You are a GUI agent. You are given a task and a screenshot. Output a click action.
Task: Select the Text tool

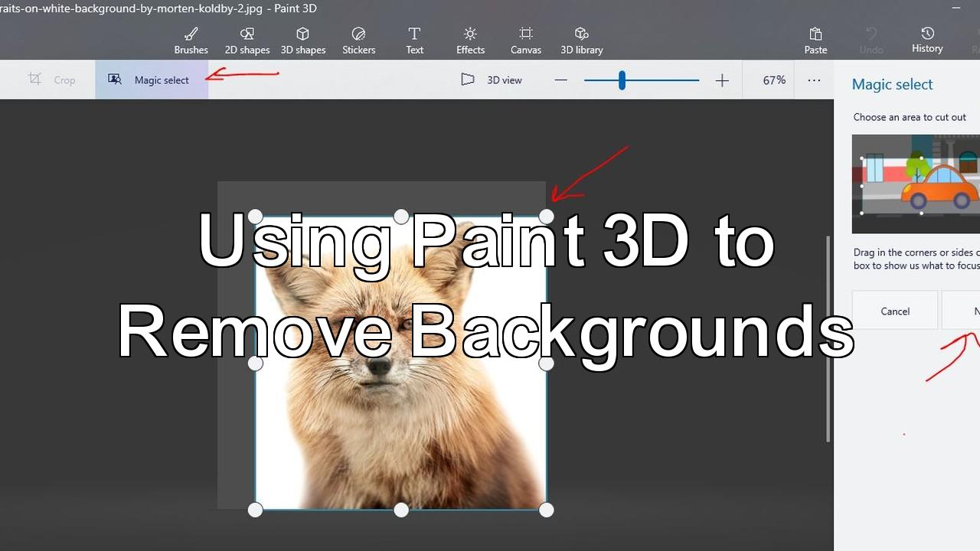(414, 41)
